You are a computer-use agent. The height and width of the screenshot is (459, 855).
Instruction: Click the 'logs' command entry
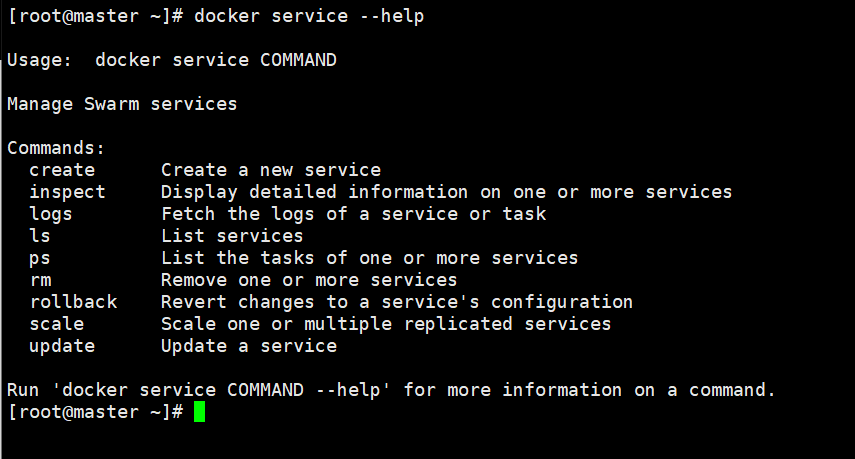tap(51, 214)
